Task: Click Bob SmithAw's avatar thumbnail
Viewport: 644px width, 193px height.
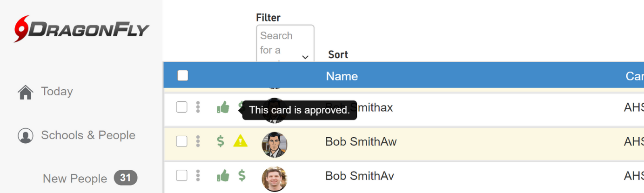Action: pyautogui.click(x=275, y=144)
